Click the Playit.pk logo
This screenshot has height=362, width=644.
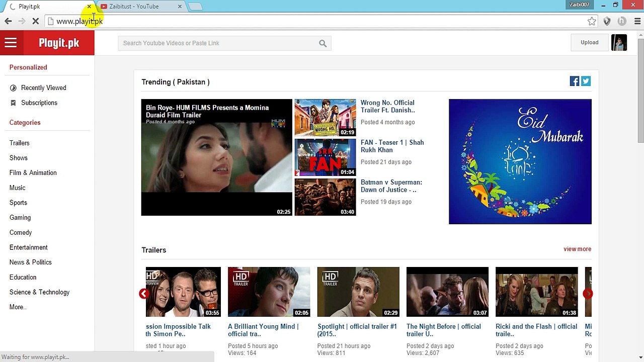point(59,43)
